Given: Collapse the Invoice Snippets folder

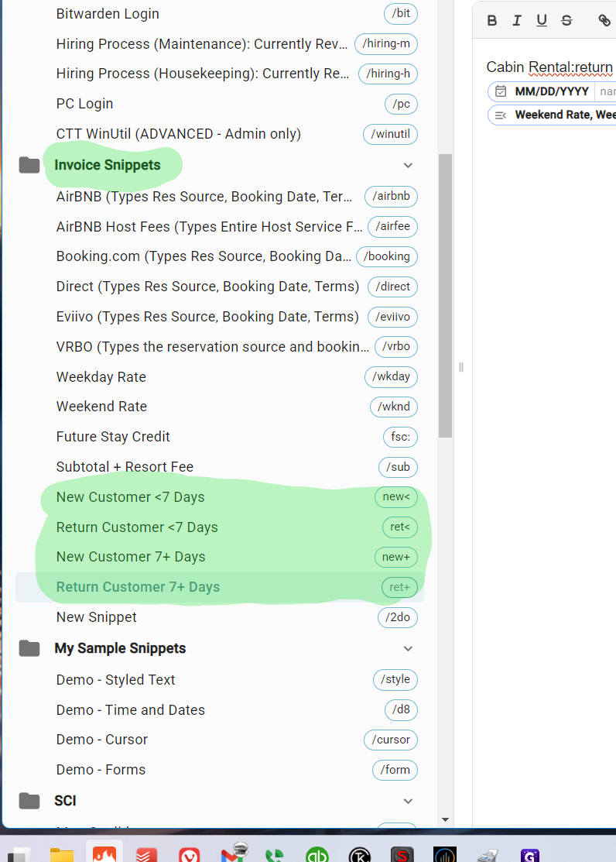Looking at the screenshot, I should pos(408,166).
